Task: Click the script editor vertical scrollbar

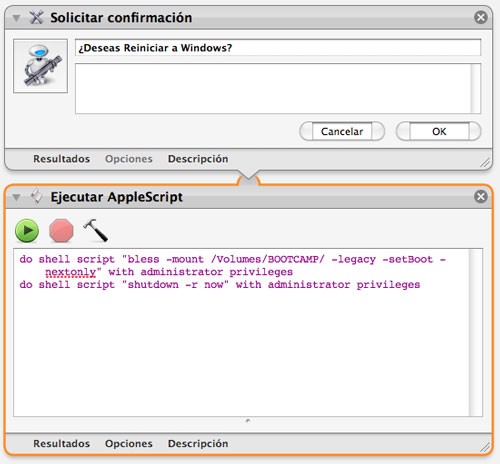Action: 476,333
